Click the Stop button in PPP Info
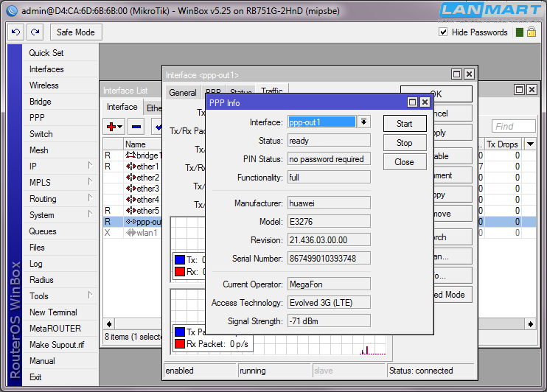 click(x=405, y=143)
